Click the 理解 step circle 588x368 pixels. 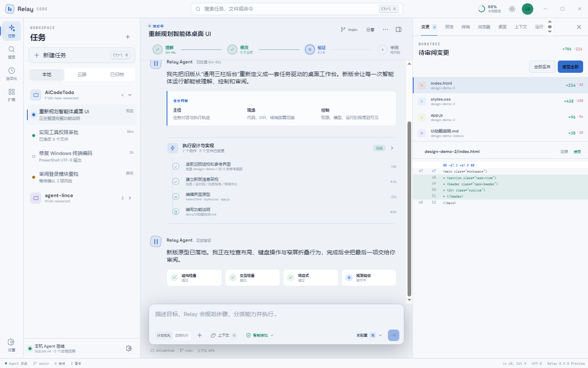click(158, 49)
